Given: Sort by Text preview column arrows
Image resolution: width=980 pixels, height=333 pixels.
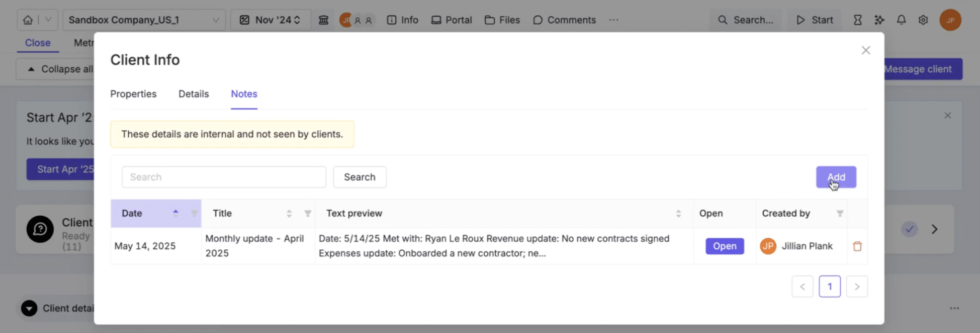Looking at the screenshot, I should (679, 213).
